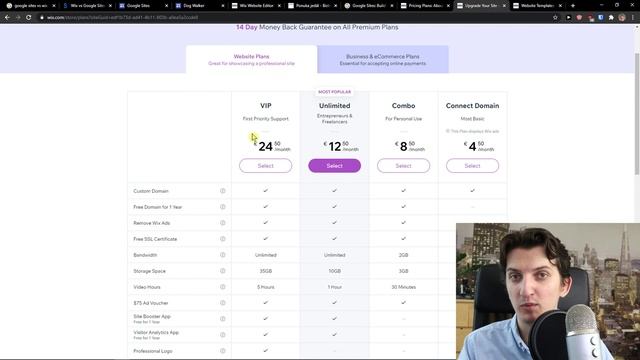Screen dimensions: 640x360
Task: Switch to the Pricing Plans browser tab
Action: [424, 6]
